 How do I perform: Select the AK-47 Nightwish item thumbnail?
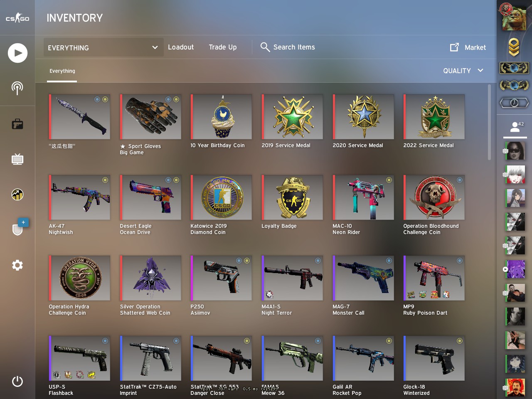click(79, 197)
